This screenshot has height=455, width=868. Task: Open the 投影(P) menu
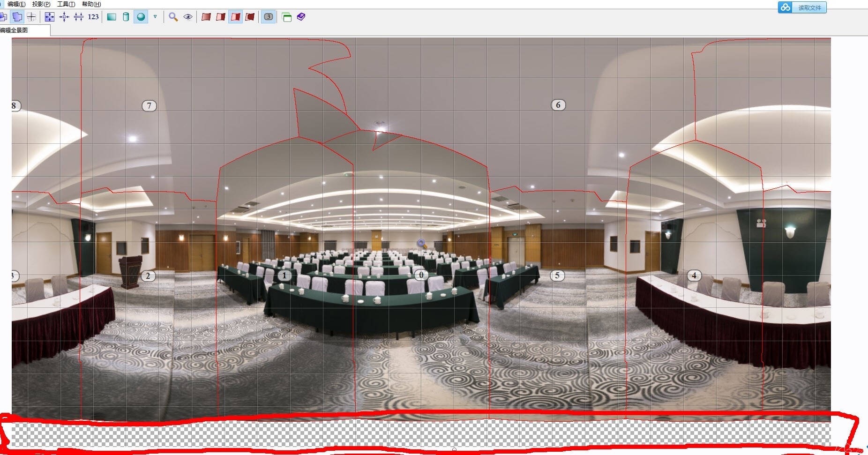click(x=41, y=4)
